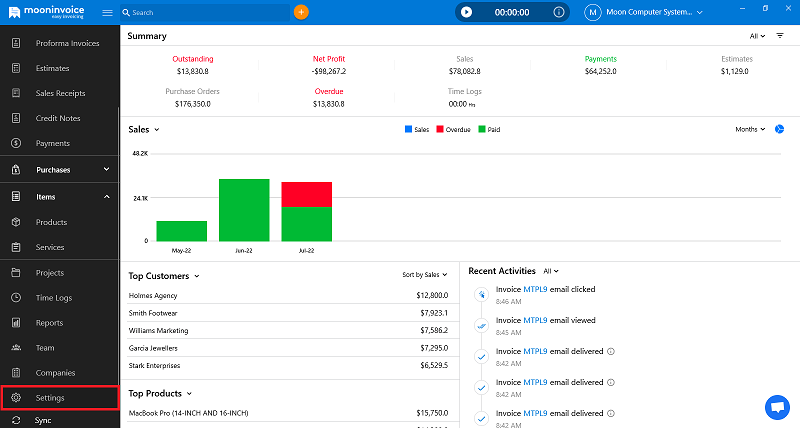This screenshot has width=800, height=428.
Task: Click the Purchases bag icon
Action: tap(16, 170)
